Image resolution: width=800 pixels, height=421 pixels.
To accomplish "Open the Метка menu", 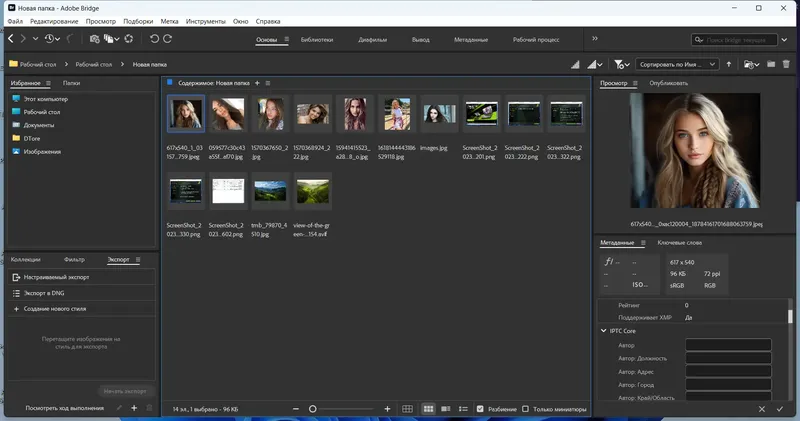I will [x=169, y=21].
